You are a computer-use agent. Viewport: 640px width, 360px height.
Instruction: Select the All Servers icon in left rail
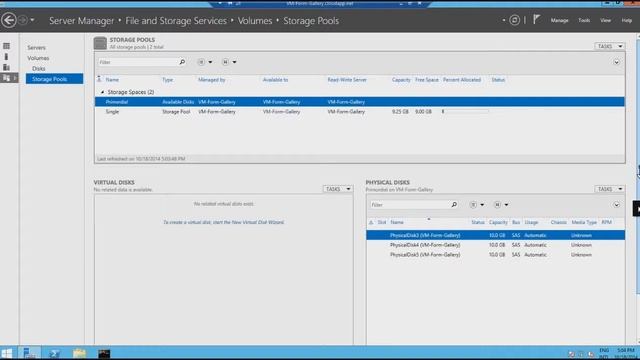pos(7,67)
